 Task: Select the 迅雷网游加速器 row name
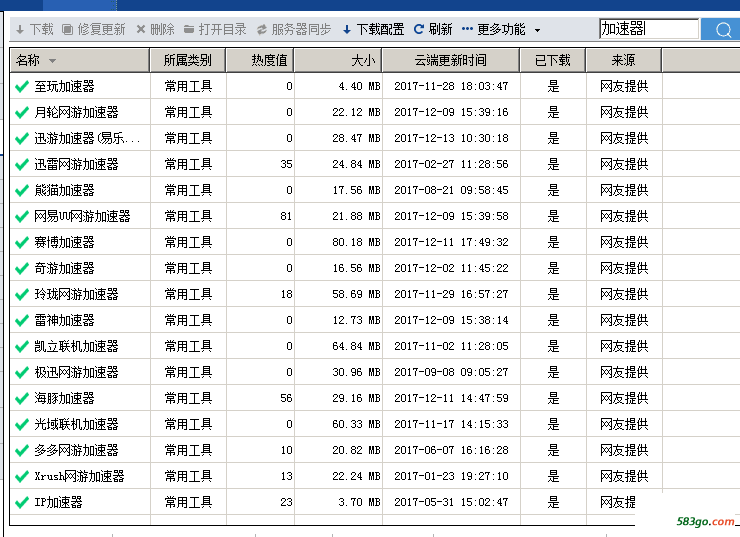point(76,164)
